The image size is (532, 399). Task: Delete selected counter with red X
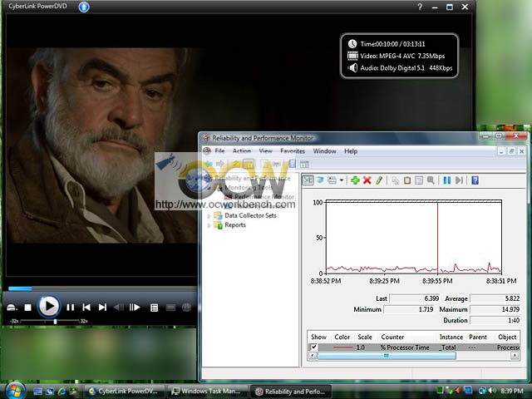[x=367, y=180]
